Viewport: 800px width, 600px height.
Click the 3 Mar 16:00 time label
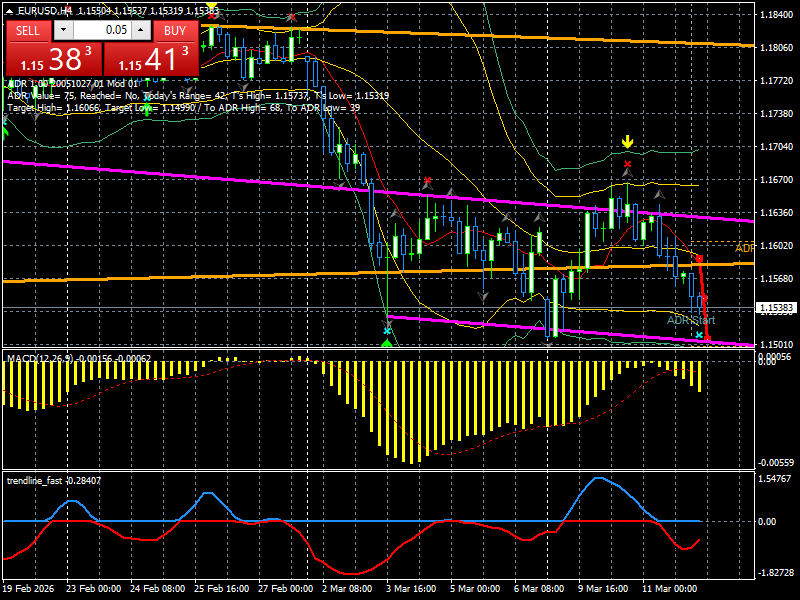tap(411, 588)
